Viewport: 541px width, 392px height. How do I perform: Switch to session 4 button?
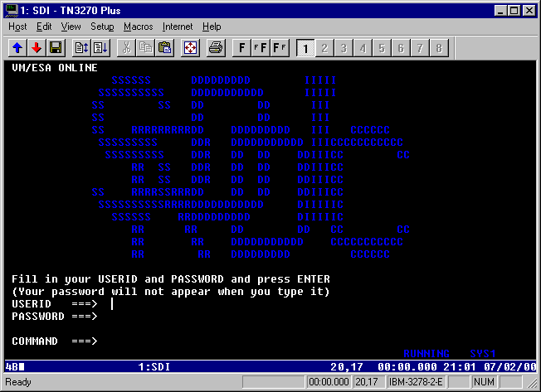coord(363,47)
